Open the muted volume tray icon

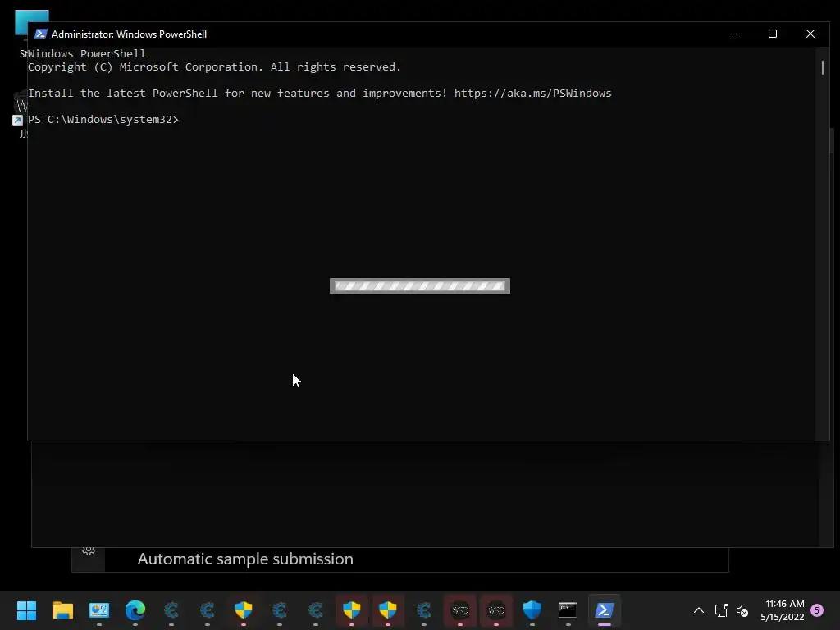742,610
